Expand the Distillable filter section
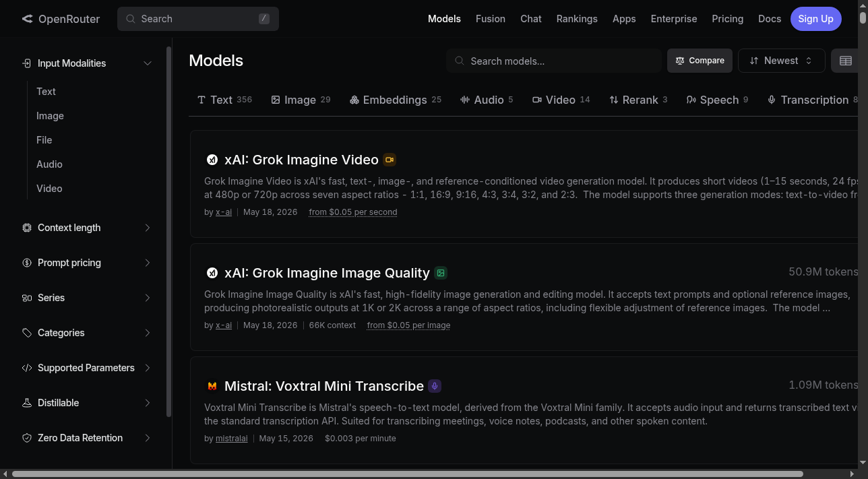Viewport: 868px width, 479px height. click(148, 403)
